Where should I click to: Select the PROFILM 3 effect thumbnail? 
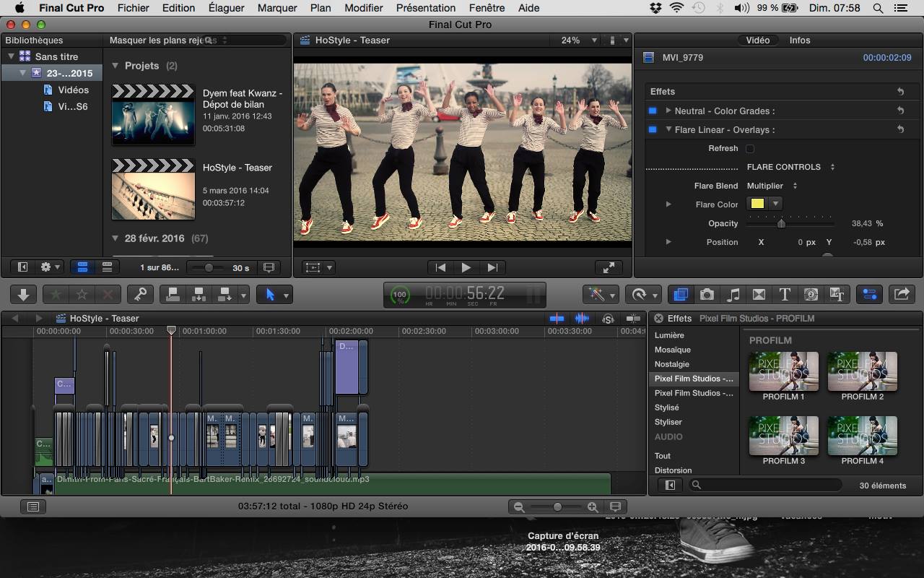[784, 436]
